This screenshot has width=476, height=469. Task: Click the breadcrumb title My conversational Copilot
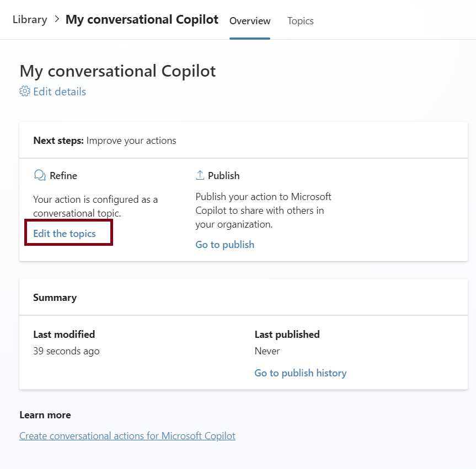pos(142,20)
